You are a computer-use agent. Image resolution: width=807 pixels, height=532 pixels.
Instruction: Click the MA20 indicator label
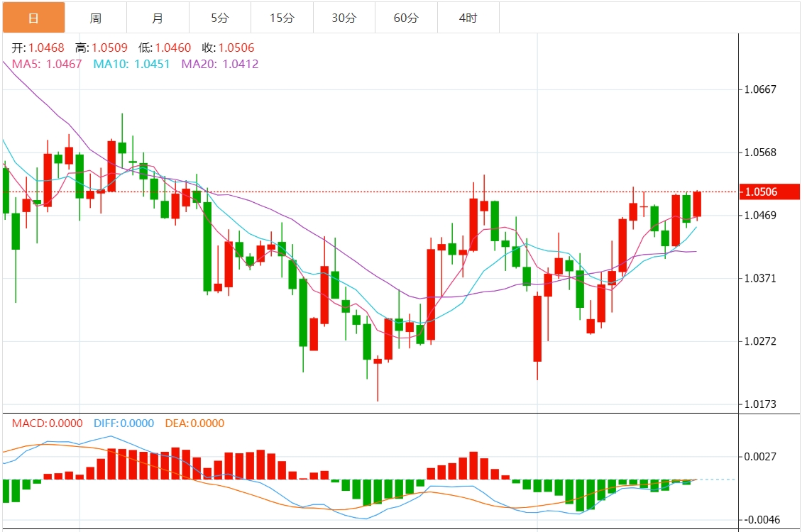pyautogui.click(x=219, y=64)
